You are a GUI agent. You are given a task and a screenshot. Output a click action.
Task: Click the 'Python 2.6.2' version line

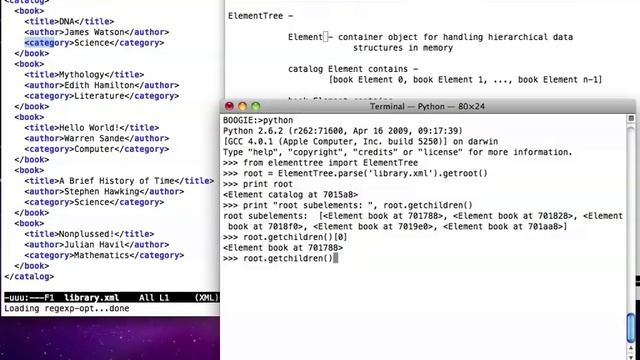343,131
